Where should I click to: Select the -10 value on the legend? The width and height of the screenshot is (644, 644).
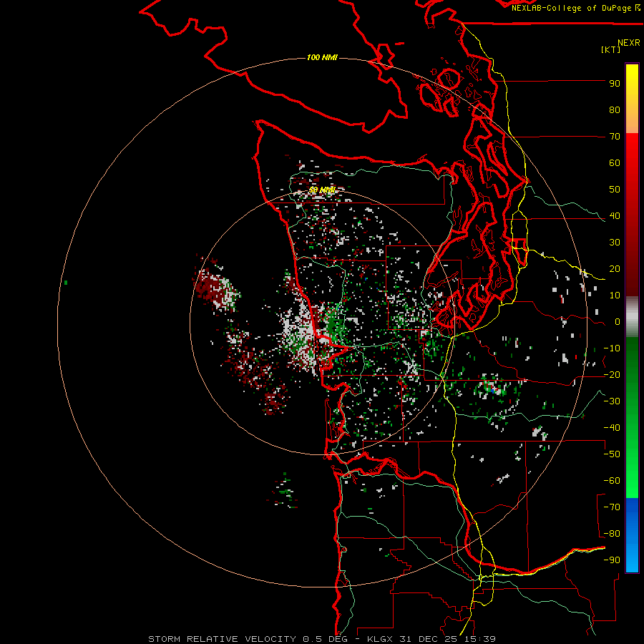[612, 348]
